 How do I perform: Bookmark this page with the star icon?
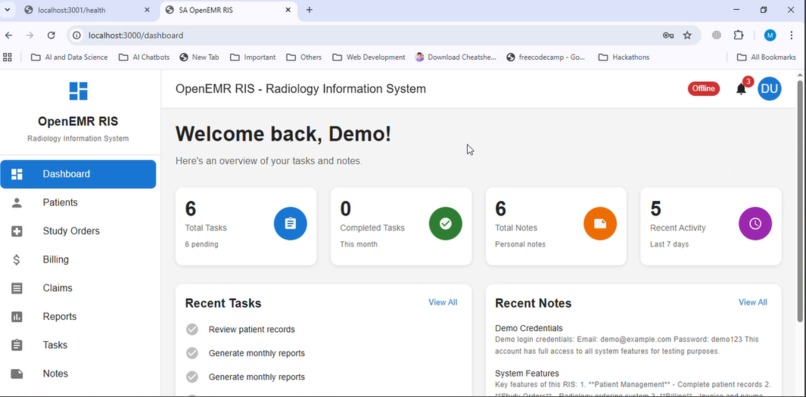(687, 35)
